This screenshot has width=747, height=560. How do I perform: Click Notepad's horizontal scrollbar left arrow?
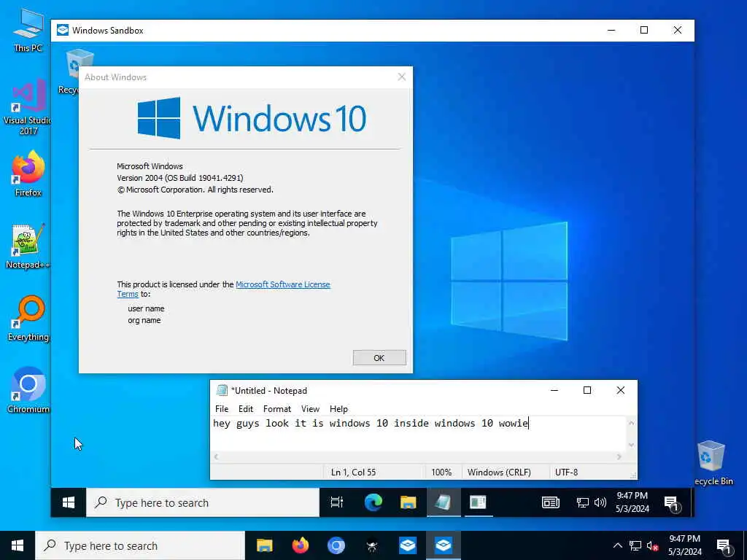[216, 456]
